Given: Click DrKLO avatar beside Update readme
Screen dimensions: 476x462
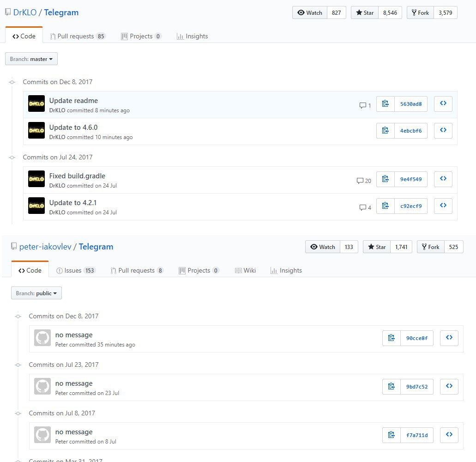Looking at the screenshot, I should (x=36, y=103).
